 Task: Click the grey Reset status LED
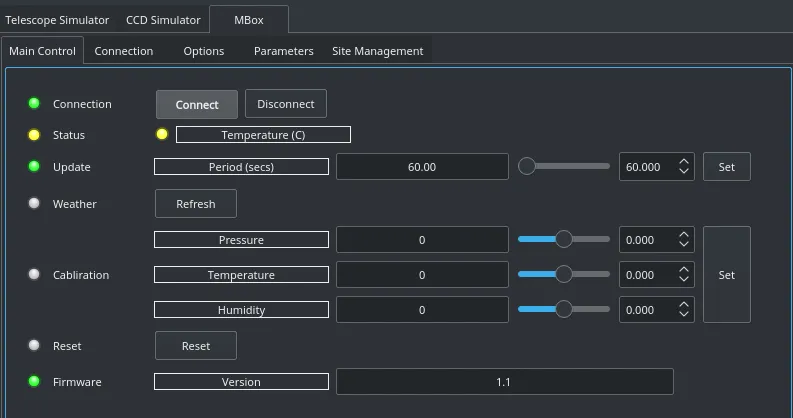(x=34, y=345)
